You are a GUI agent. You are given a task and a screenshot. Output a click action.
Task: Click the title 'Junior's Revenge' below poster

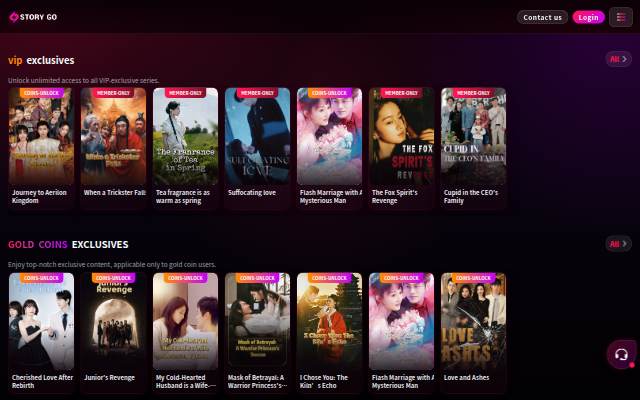coord(109,378)
